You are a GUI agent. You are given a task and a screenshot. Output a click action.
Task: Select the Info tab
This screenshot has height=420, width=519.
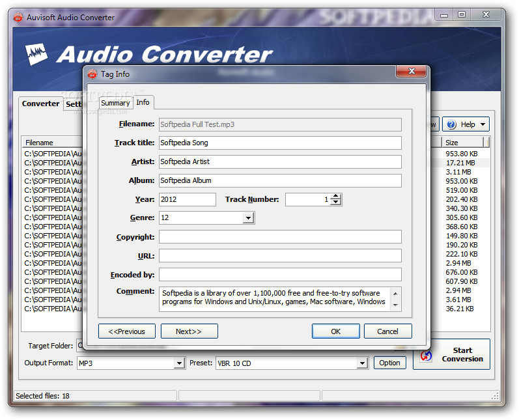(143, 102)
